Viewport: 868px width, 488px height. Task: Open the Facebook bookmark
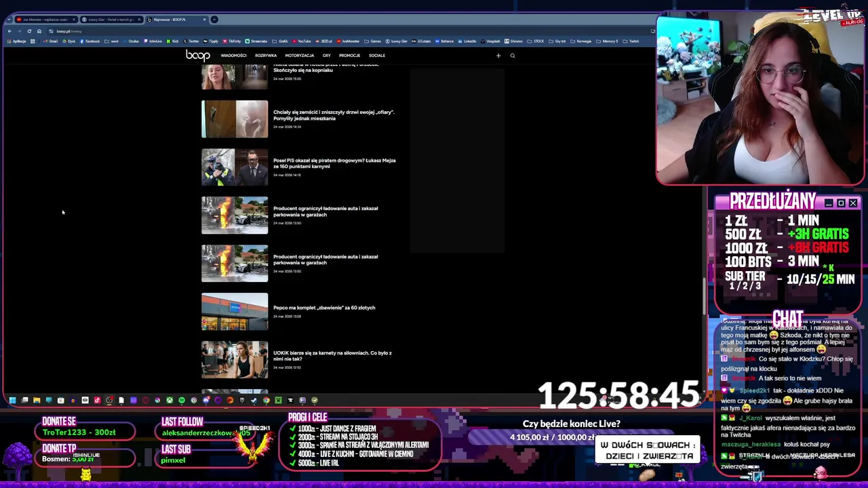90,41
